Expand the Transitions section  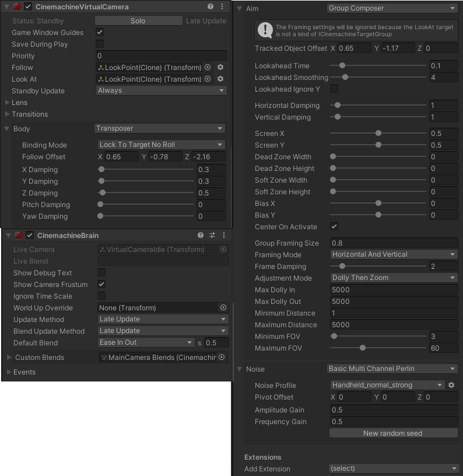point(7,114)
